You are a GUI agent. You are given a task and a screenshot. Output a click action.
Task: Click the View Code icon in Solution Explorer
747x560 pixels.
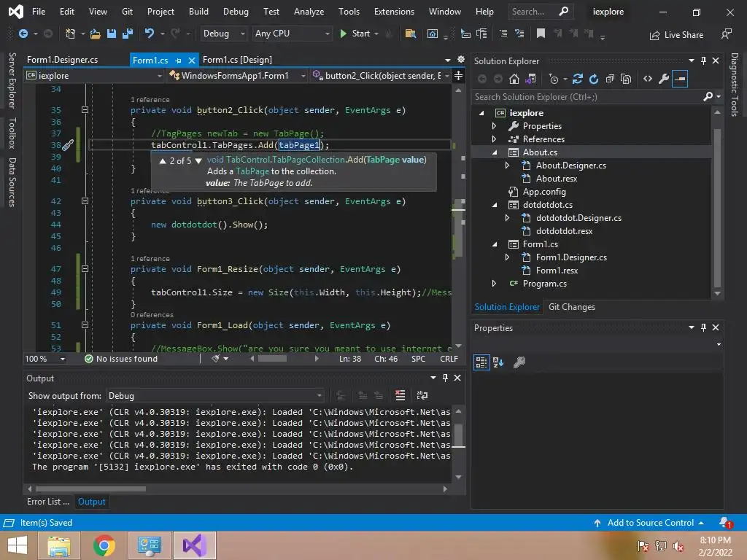click(647, 79)
